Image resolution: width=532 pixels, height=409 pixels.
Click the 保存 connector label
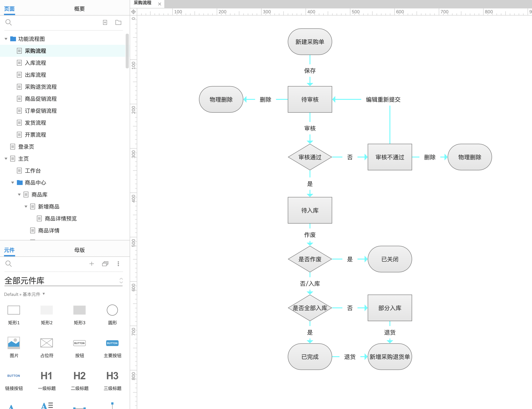point(310,71)
